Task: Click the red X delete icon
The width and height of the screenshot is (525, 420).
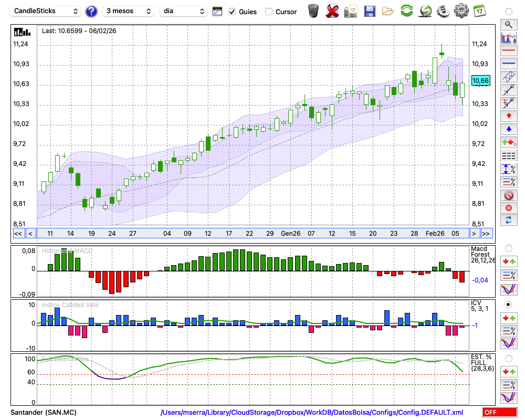Action: [332, 11]
